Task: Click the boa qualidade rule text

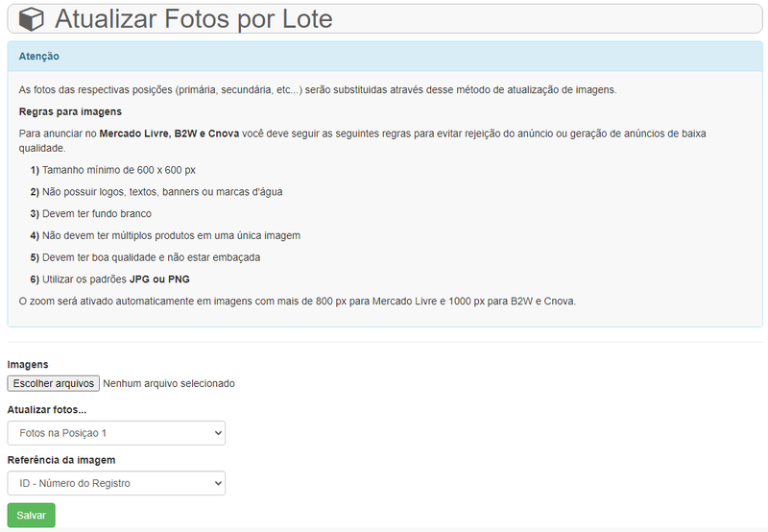Action: tap(146, 257)
